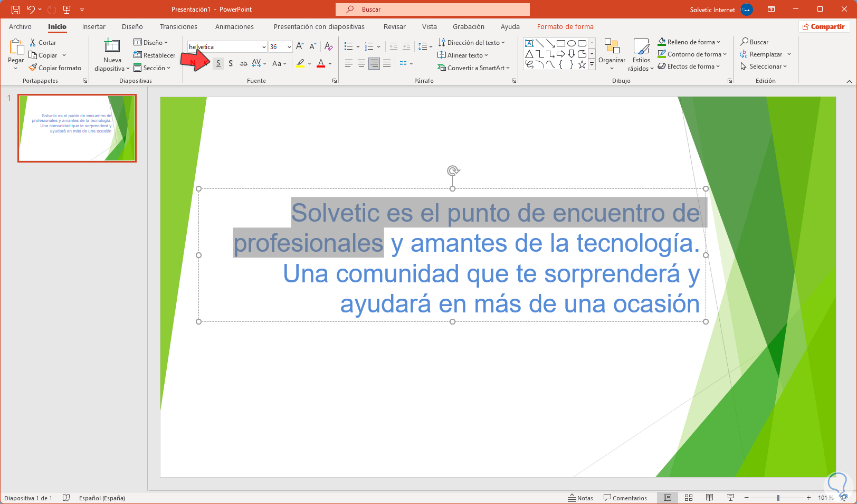Viewport: 857px width, 504px height.
Task: Select slide 1 thumbnail
Action: 77,128
